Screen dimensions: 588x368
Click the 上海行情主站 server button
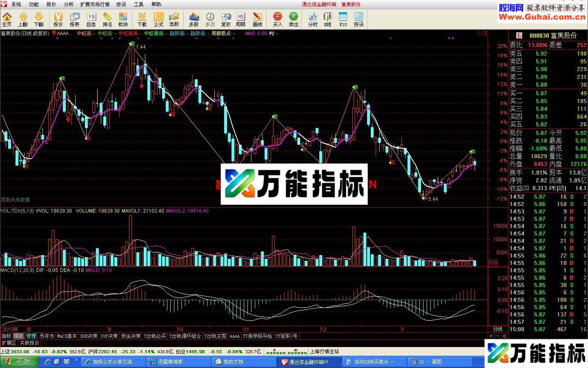coord(324,351)
